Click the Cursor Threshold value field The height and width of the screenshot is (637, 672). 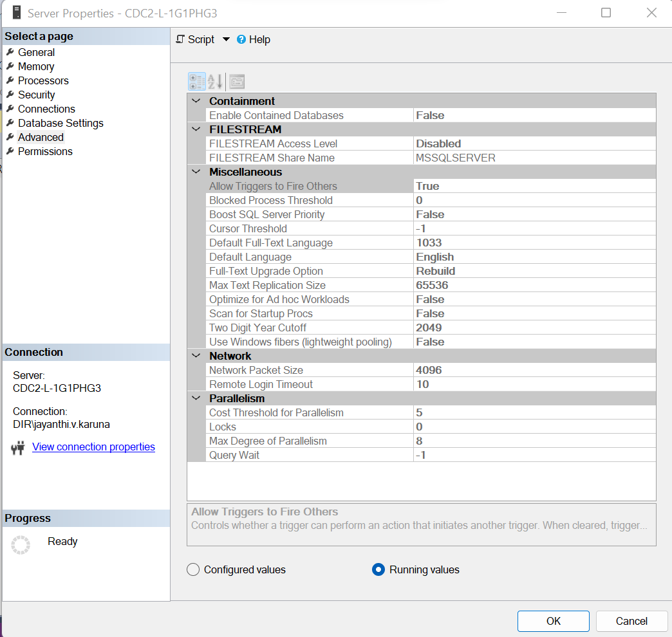tap(534, 228)
